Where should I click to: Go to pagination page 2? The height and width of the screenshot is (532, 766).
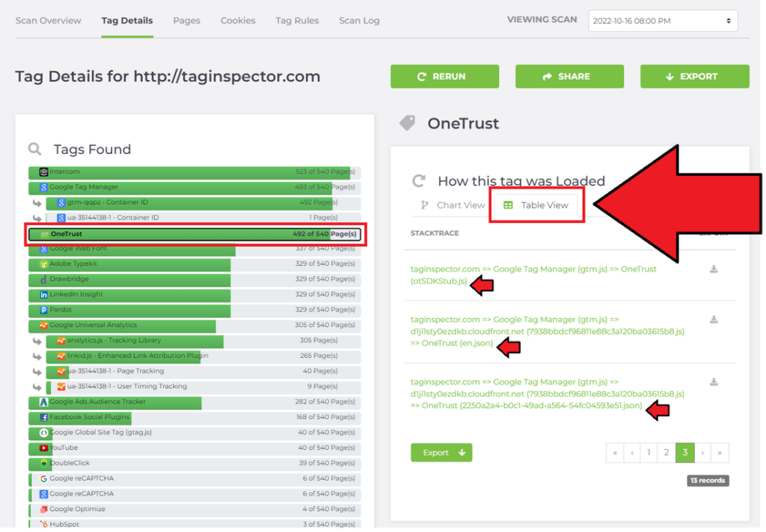tap(667, 453)
